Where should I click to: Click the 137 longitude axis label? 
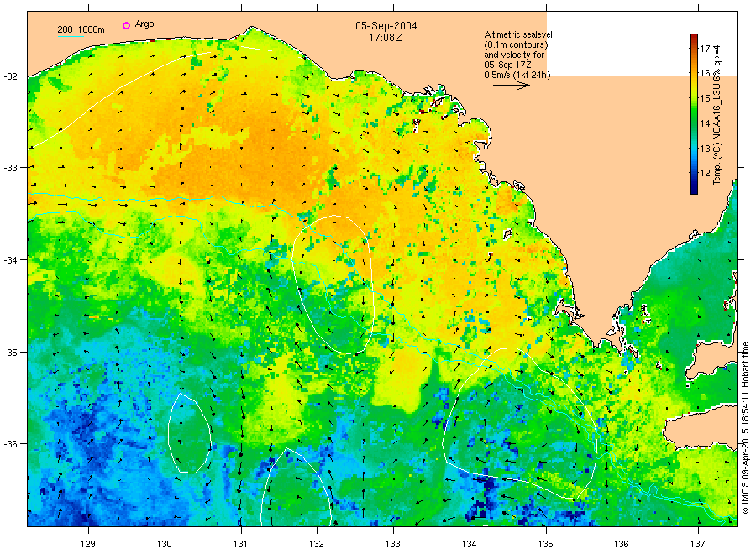(698, 544)
